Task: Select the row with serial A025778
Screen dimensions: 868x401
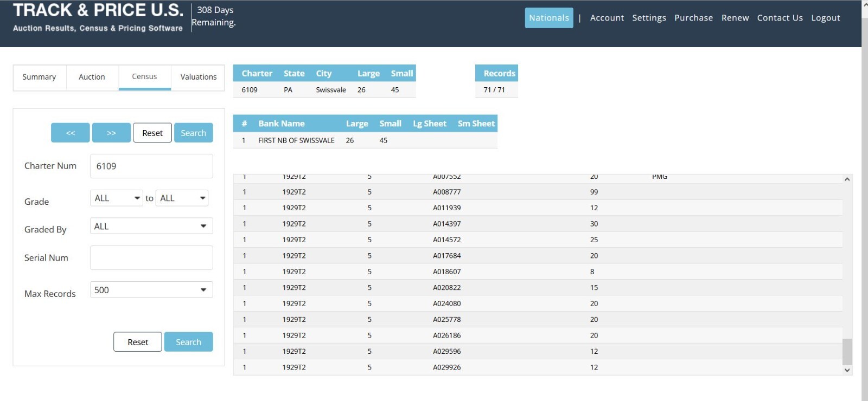Action: coord(538,320)
